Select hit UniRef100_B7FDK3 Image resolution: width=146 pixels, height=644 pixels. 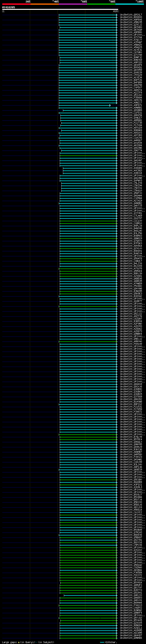point(131,244)
